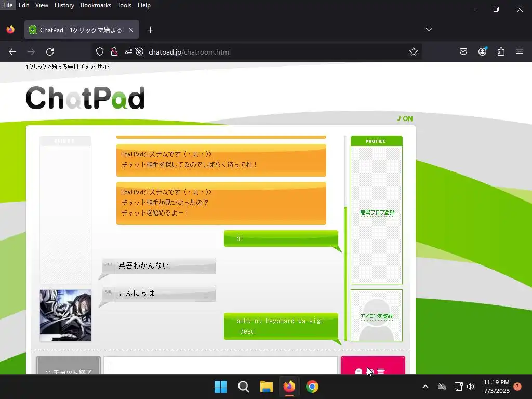Click the 'boku nu keyboard wa eigo desu' bubble

click(x=281, y=326)
